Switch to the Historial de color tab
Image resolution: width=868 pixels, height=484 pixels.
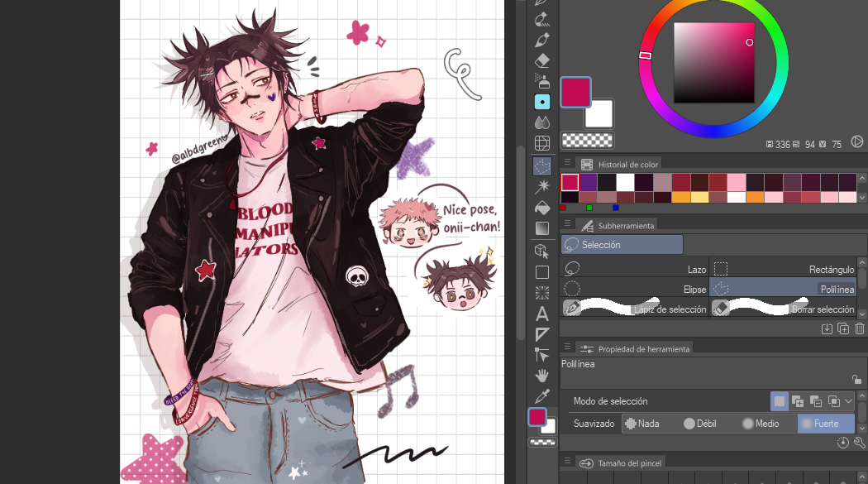coord(619,165)
